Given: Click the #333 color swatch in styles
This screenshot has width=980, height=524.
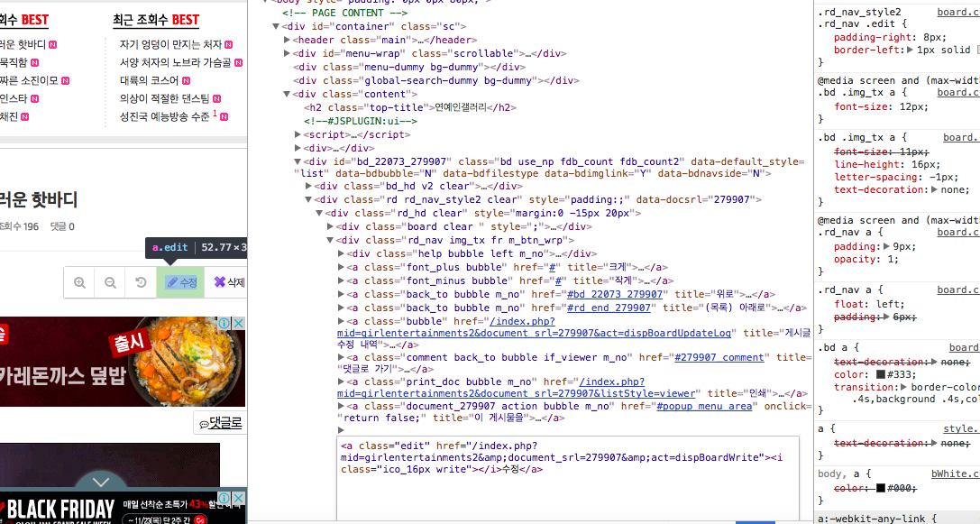Looking at the screenshot, I should pyautogui.click(x=882, y=375).
